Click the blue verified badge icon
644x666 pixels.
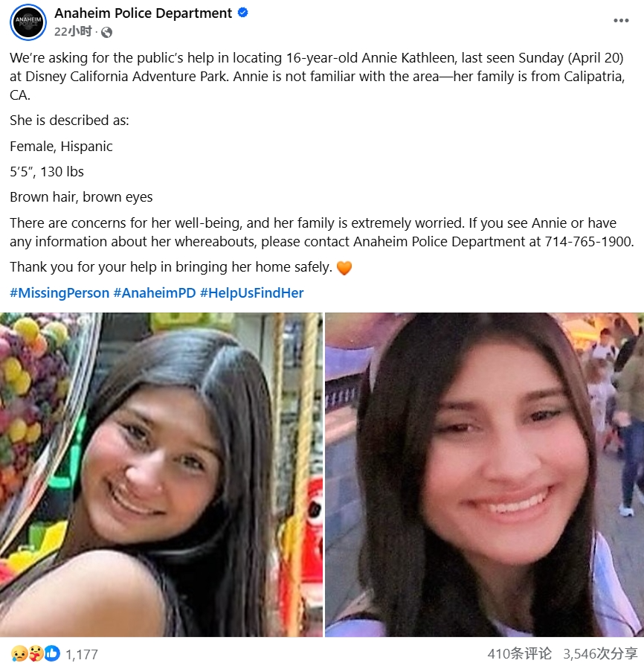(243, 13)
